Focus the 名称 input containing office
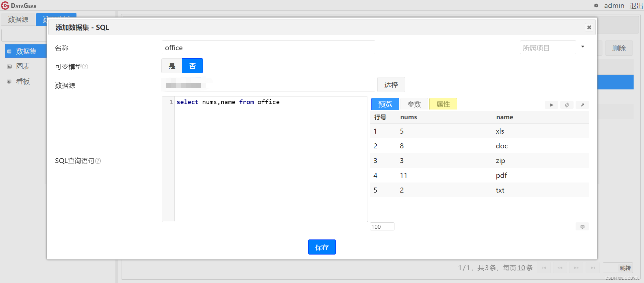This screenshot has width=644, height=283. [x=268, y=48]
